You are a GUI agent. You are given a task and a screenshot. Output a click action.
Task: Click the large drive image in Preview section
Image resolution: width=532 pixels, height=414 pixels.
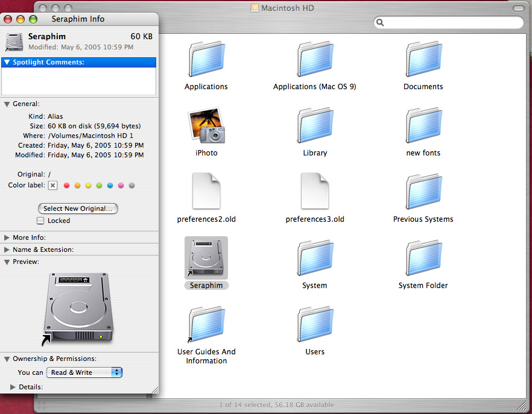78,309
